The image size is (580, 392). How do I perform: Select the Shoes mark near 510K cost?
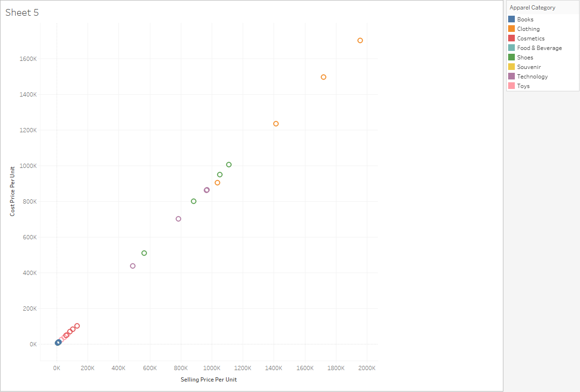coord(144,253)
